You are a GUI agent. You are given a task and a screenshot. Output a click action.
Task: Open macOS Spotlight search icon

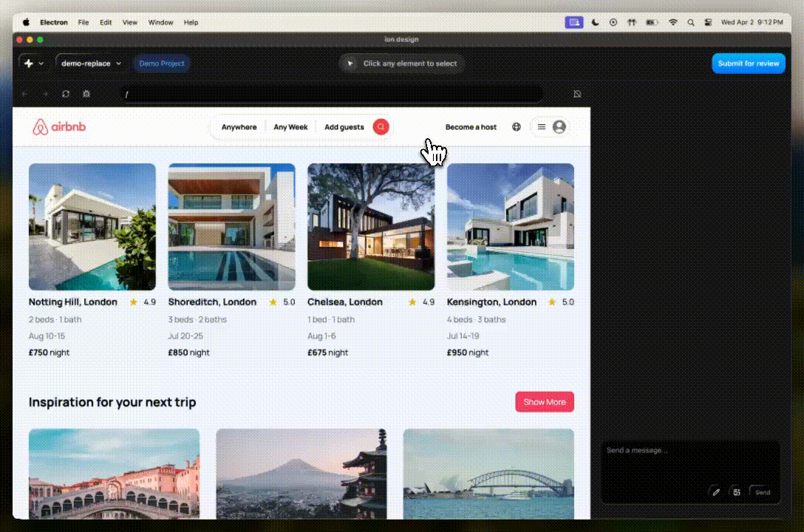[x=691, y=22]
